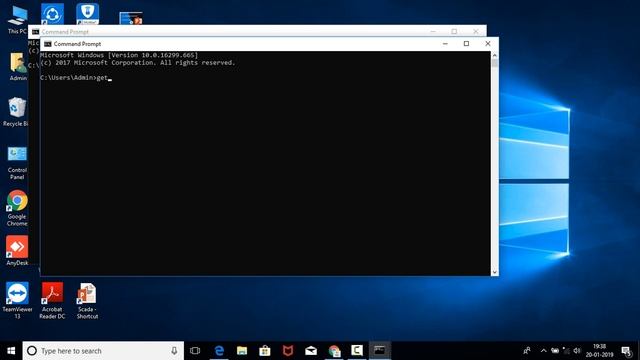The height and width of the screenshot is (360, 640).
Task: Click the 'C:\Users\Admin>get' prompt line
Action: [x=76, y=78]
